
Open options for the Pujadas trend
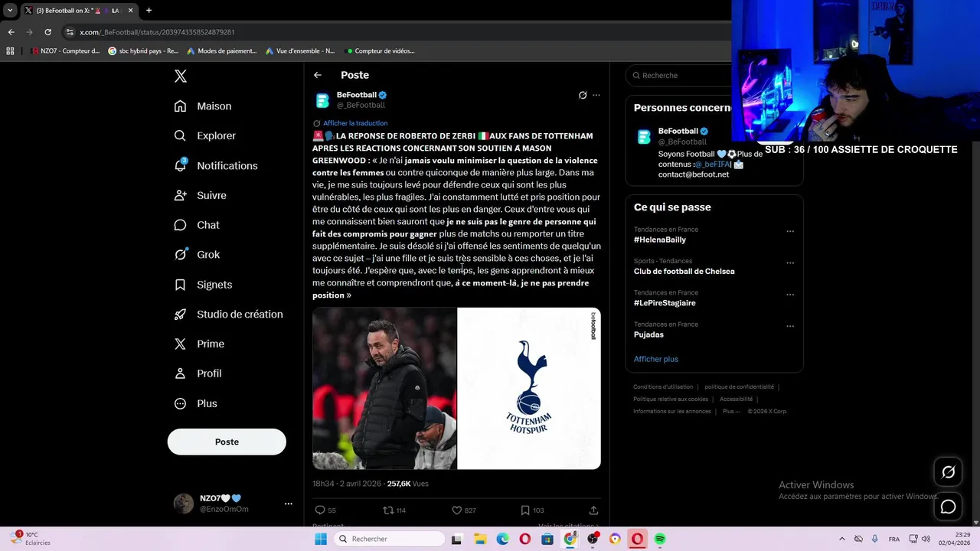click(790, 326)
